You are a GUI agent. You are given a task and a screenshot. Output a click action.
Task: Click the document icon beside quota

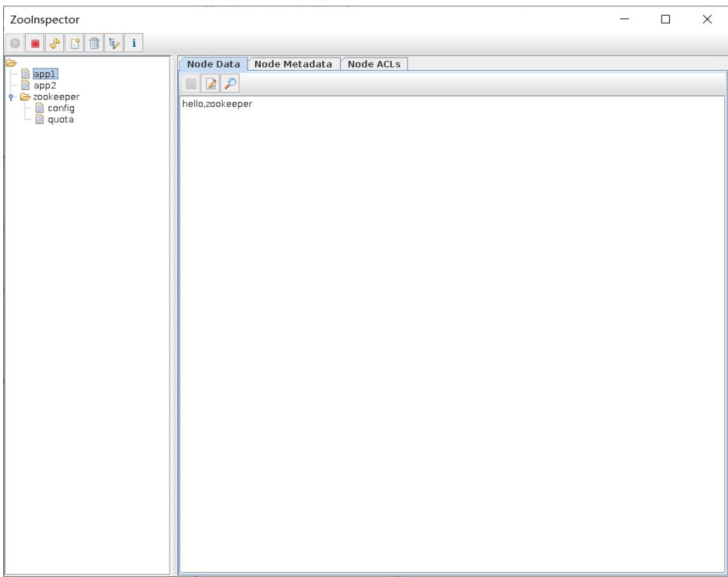coord(40,120)
